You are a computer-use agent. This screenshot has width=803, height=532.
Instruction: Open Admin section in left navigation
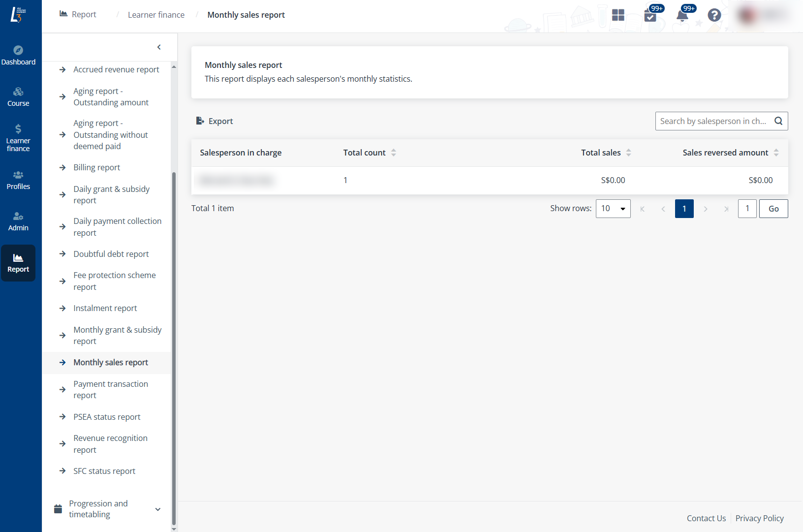[x=18, y=221]
